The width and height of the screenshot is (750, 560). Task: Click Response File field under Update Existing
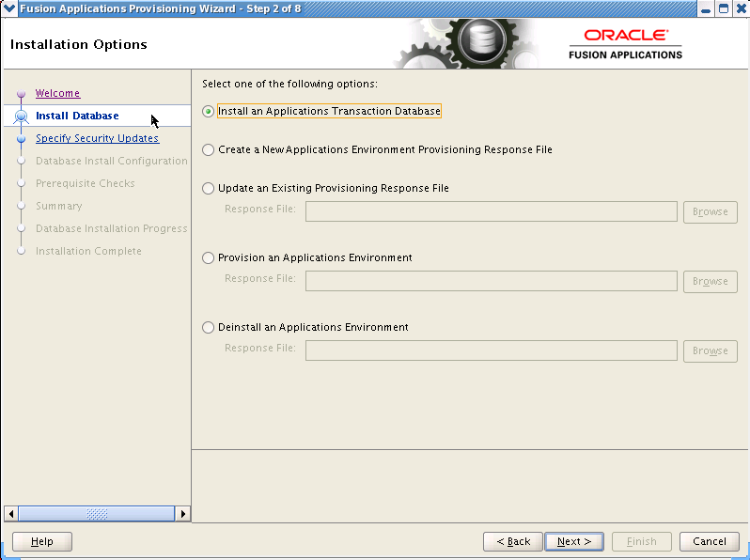pyautogui.click(x=492, y=211)
